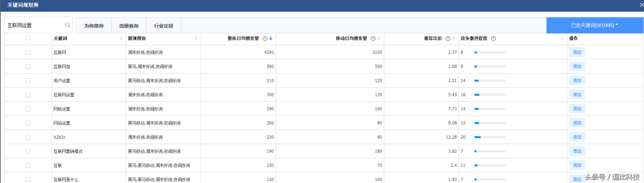The height and width of the screenshot is (183, 644).
Task: Sort by 移动日均搜索量 arrow
Action: coord(379,38)
